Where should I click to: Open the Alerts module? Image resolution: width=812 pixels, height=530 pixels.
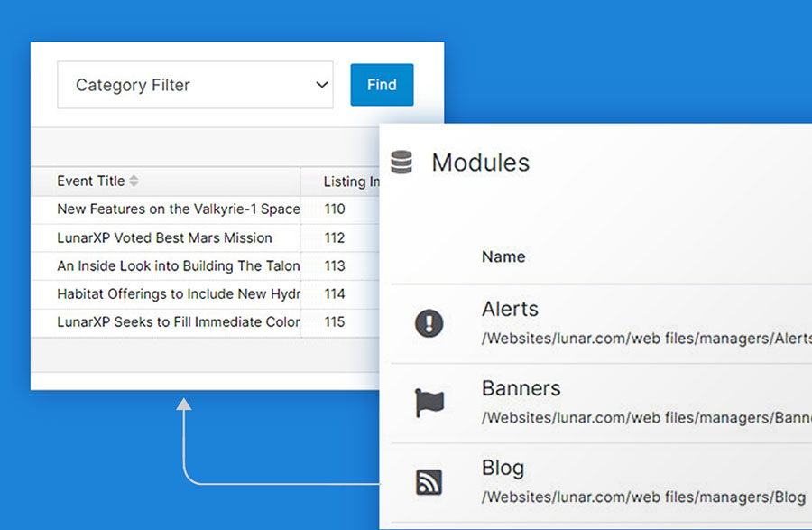coord(510,310)
